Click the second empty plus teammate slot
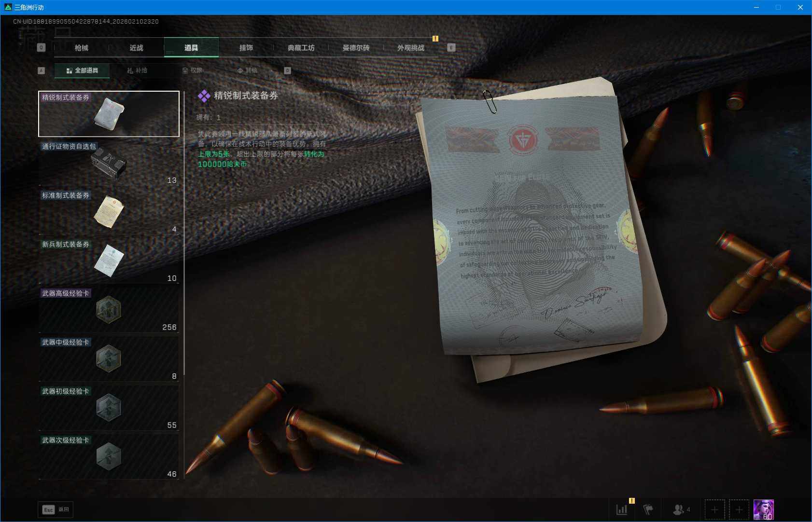Viewport: 812px width, 522px height. pos(739,509)
